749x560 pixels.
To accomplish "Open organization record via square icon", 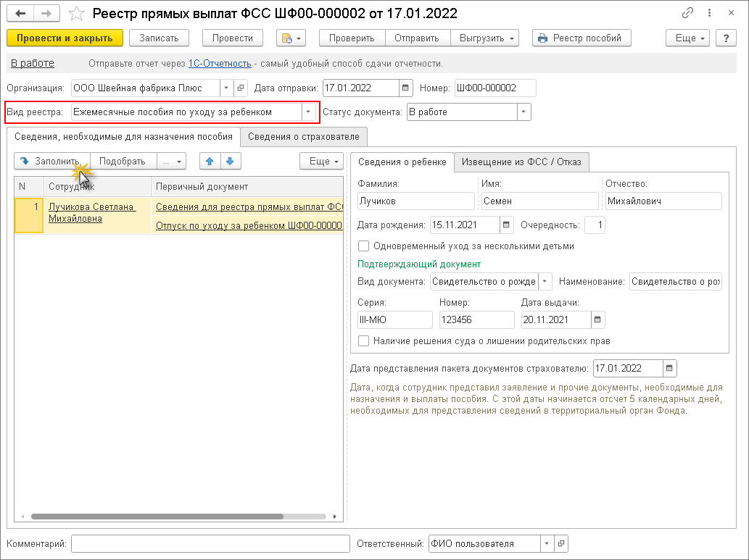I will click(241, 88).
